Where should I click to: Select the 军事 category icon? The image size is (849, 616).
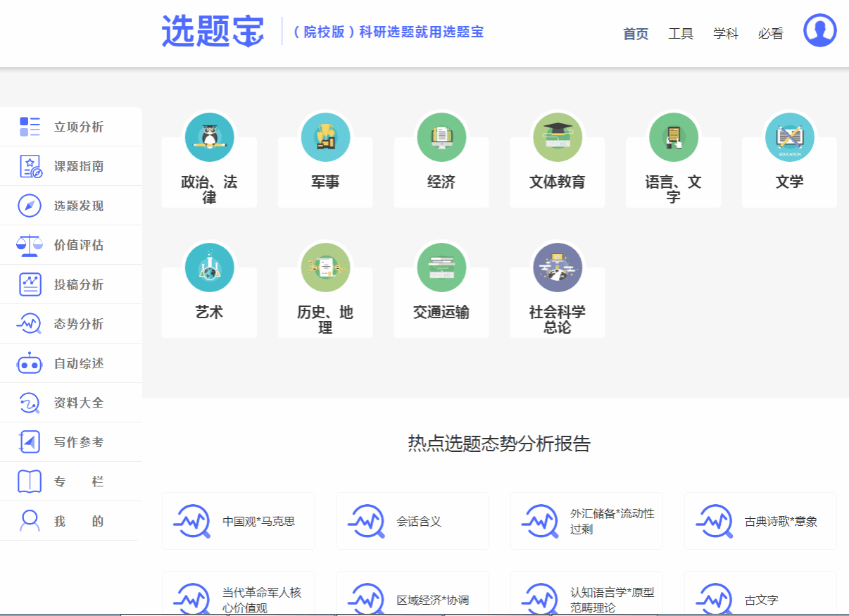(325, 137)
